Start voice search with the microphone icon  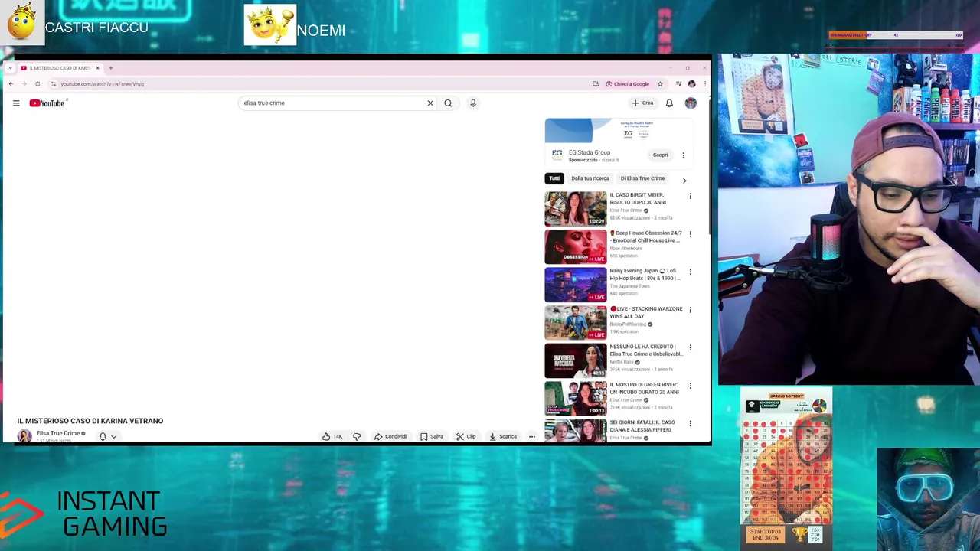click(473, 103)
